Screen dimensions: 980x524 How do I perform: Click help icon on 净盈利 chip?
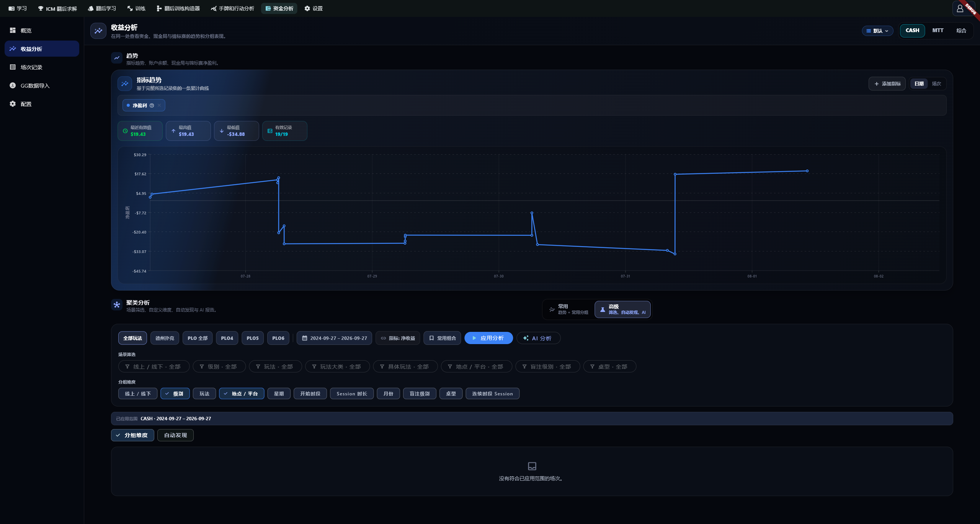tap(152, 105)
